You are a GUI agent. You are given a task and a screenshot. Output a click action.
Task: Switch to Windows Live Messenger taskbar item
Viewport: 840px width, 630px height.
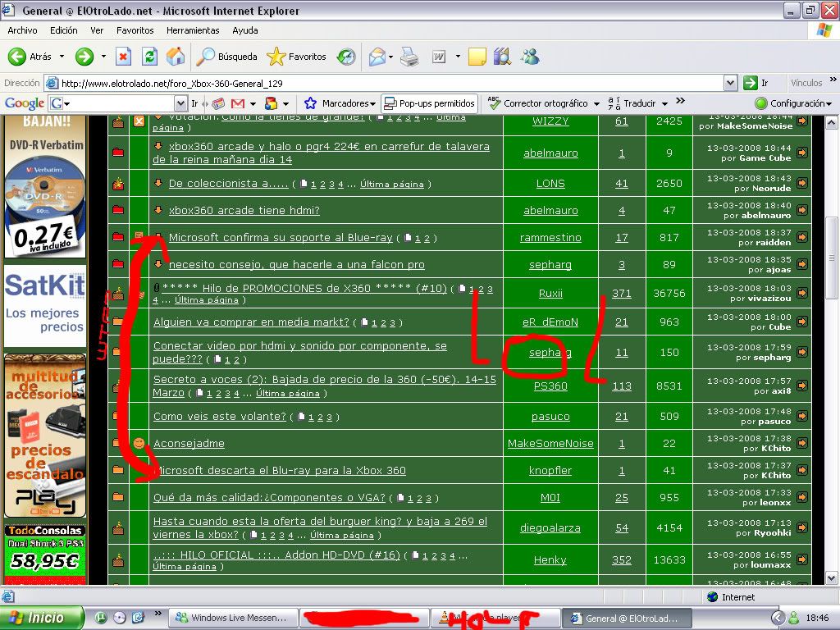(x=233, y=618)
